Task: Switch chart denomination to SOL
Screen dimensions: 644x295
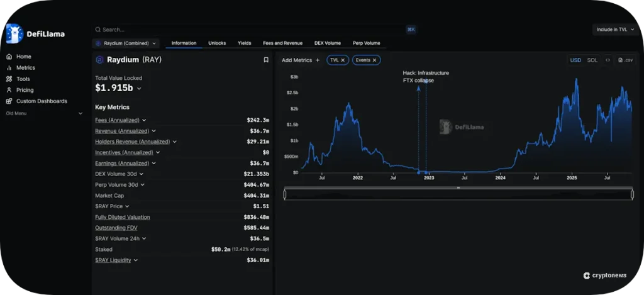Action: 592,60
